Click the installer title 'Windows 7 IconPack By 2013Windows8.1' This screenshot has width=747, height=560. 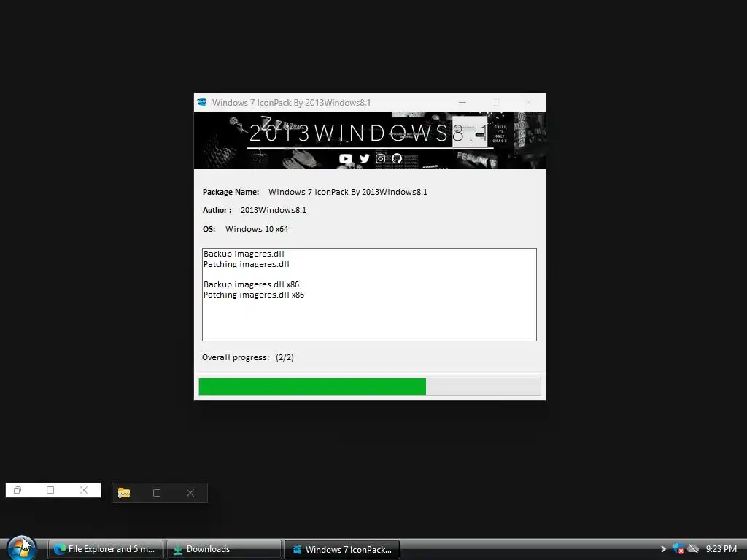click(x=292, y=102)
